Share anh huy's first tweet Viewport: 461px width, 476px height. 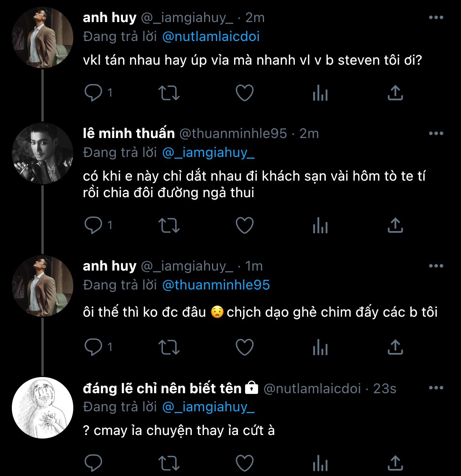(395, 93)
